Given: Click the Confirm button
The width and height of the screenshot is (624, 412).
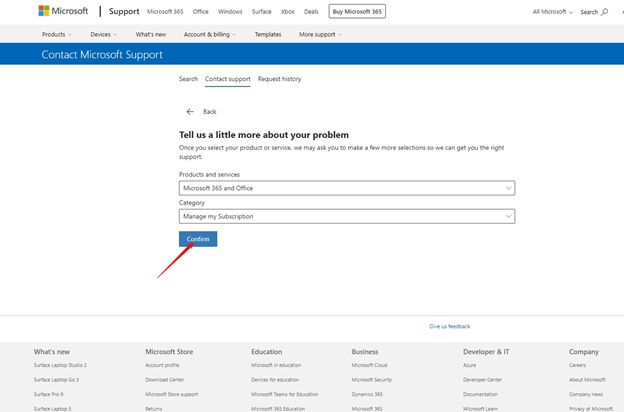Looking at the screenshot, I should (198, 239).
